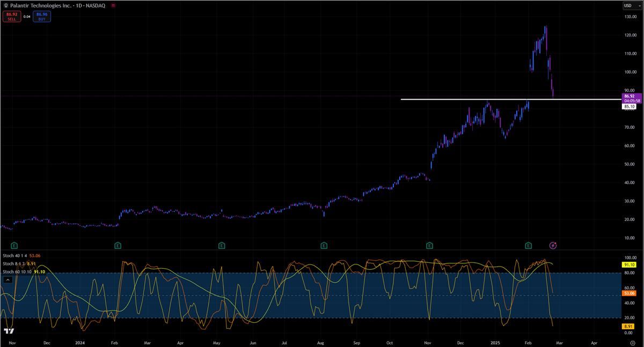The width and height of the screenshot is (644, 347).
Task: Click the 120.00 price axis label
Action: point(630,35)
